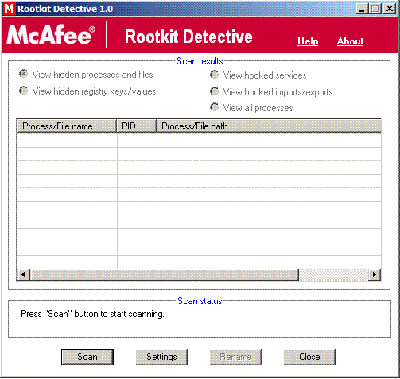Click the horizontal scrollbar thumb
The image size is (400, 379).
(164, 275)
